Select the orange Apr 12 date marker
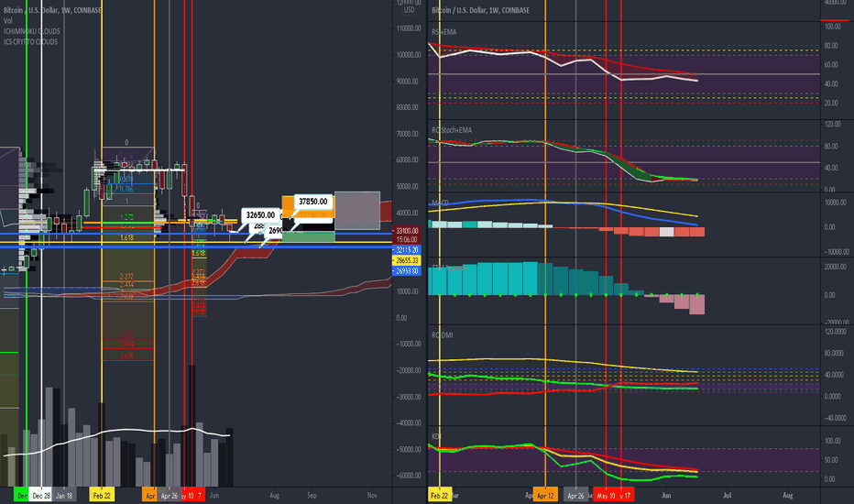 point(545,495)
